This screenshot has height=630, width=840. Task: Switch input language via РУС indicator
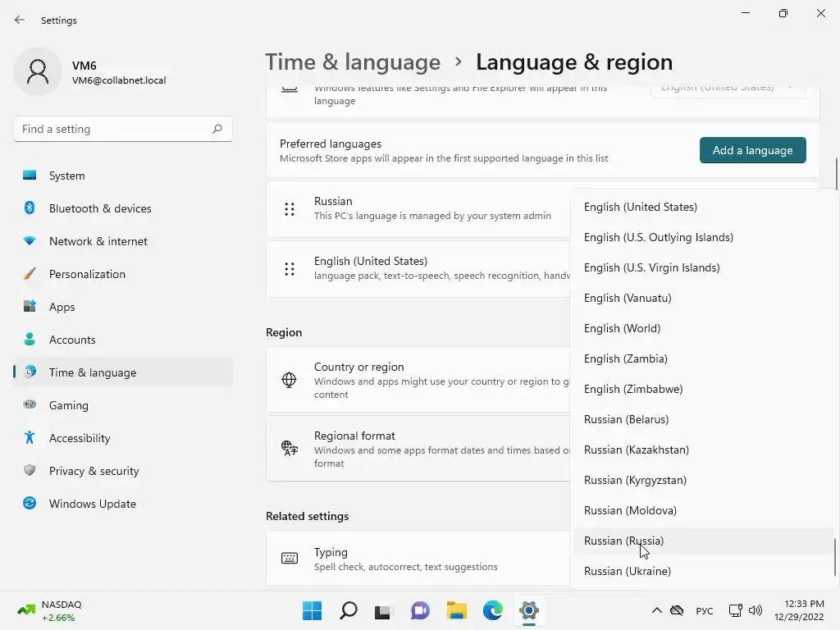click(705, 610)
